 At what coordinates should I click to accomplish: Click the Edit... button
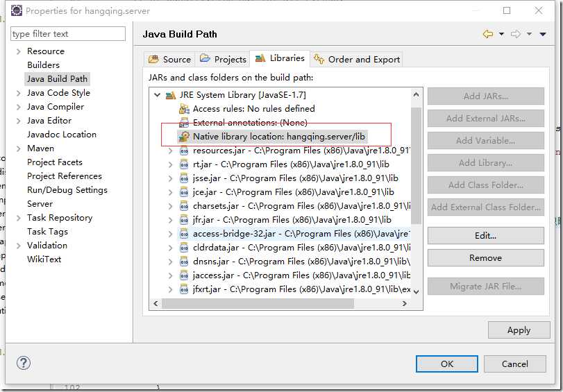tap(485, 235)
